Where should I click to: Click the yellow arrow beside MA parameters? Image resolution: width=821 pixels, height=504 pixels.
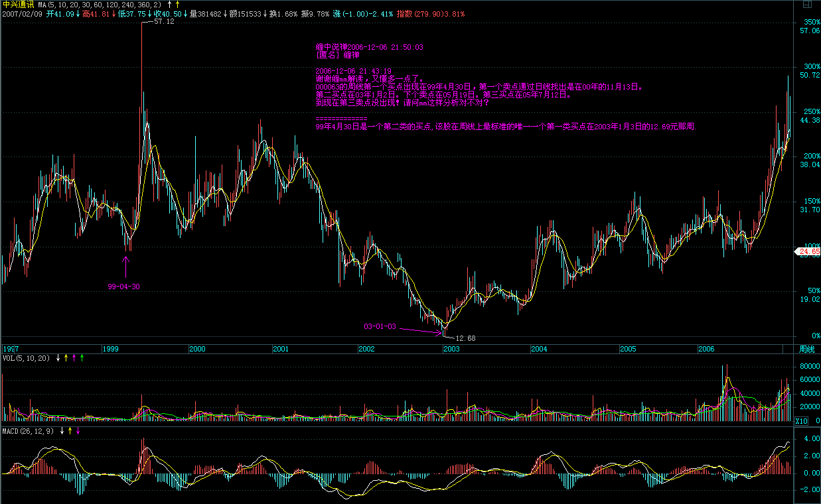coord(177,4)
